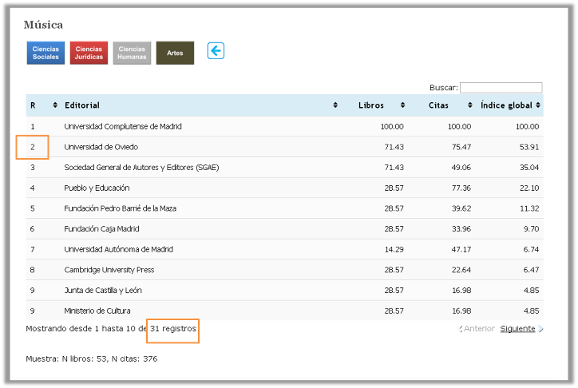Viewport: 578px width, 388px height.
Task: Click Índice global value 9.70
Action: click(x=531, y=229)
